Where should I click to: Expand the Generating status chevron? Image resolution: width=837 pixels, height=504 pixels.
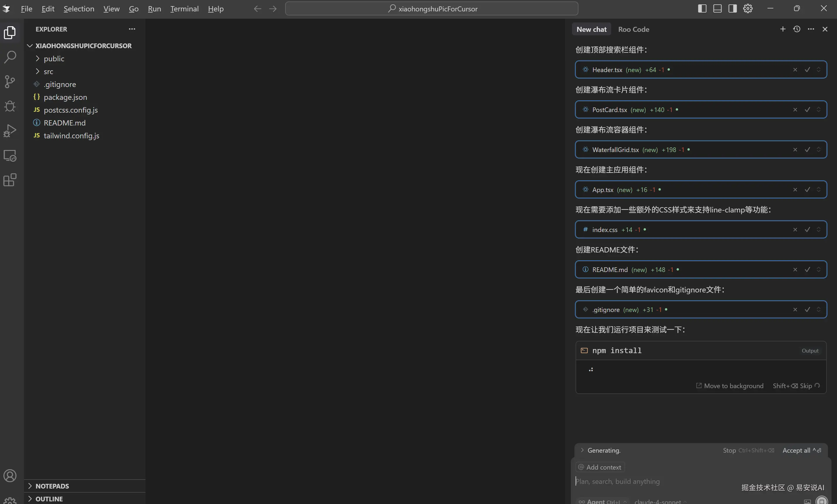[x=582, y=450]
